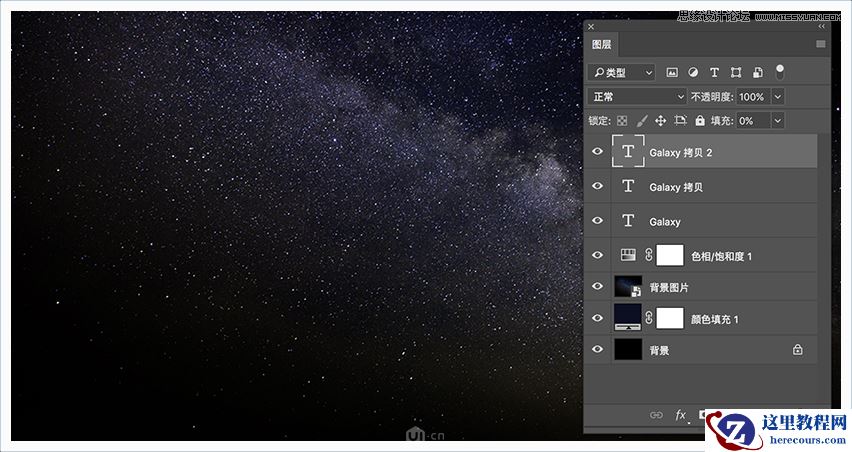Select the Galaxy 拷贝 layer name
This screenshot has width=852, height=452.
tap(676, 187)
